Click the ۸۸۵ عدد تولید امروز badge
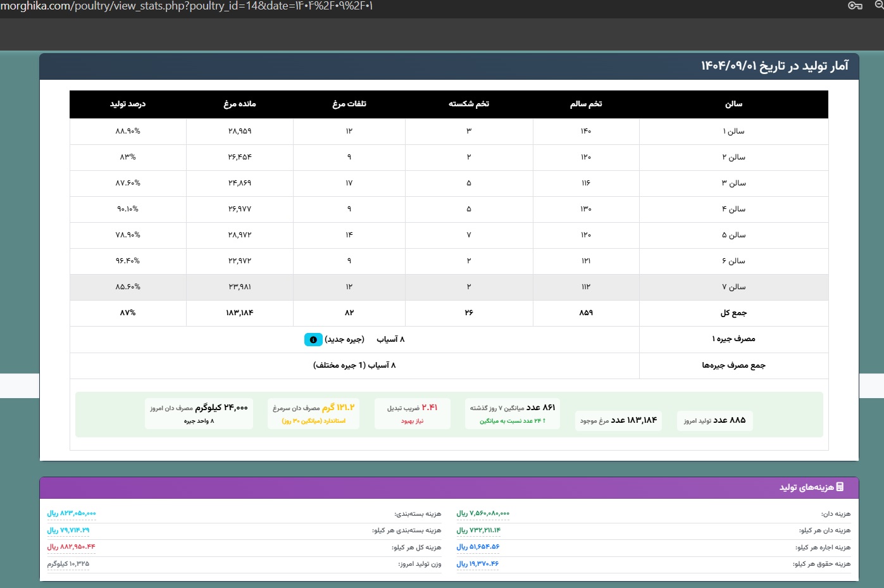Viewport: 884px width, 588px height. pos(714,420)
